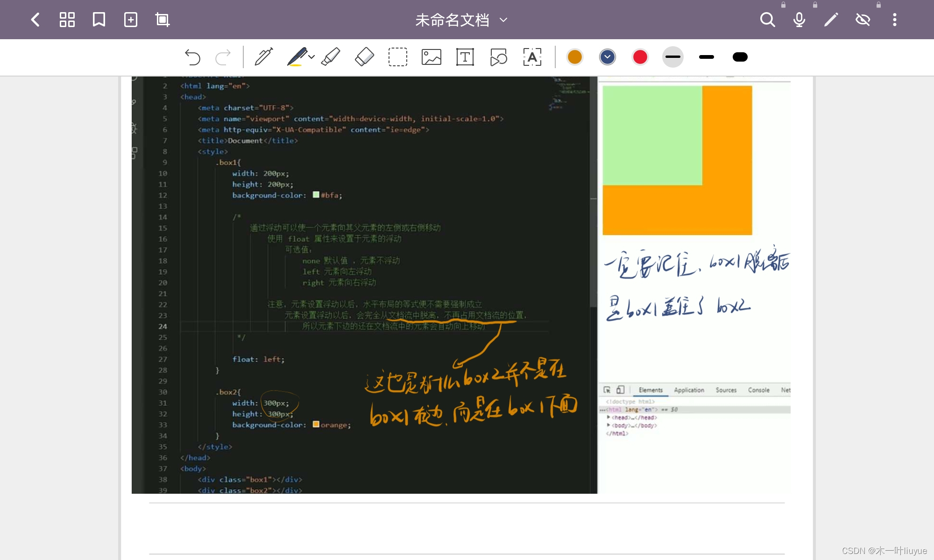Undo the last stroke
The height and width of the screenshot is (560, 934).
[x=192, y=57]
